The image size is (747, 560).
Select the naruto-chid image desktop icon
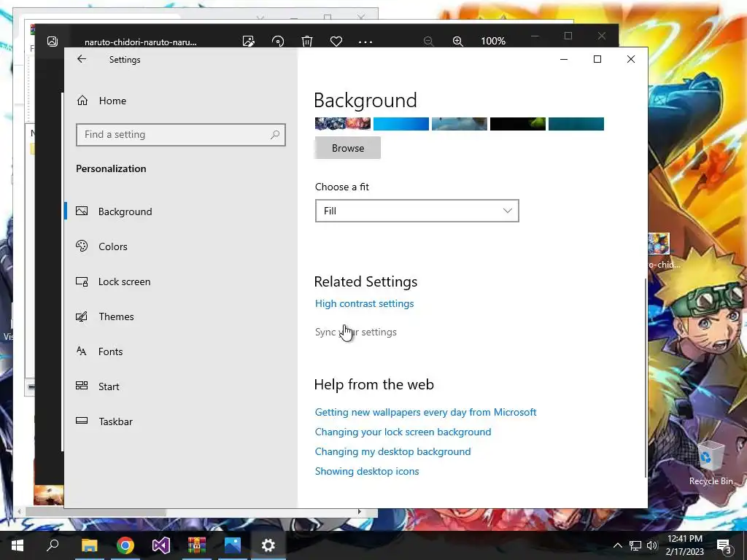pyautogui.click(x=664, y=251)
